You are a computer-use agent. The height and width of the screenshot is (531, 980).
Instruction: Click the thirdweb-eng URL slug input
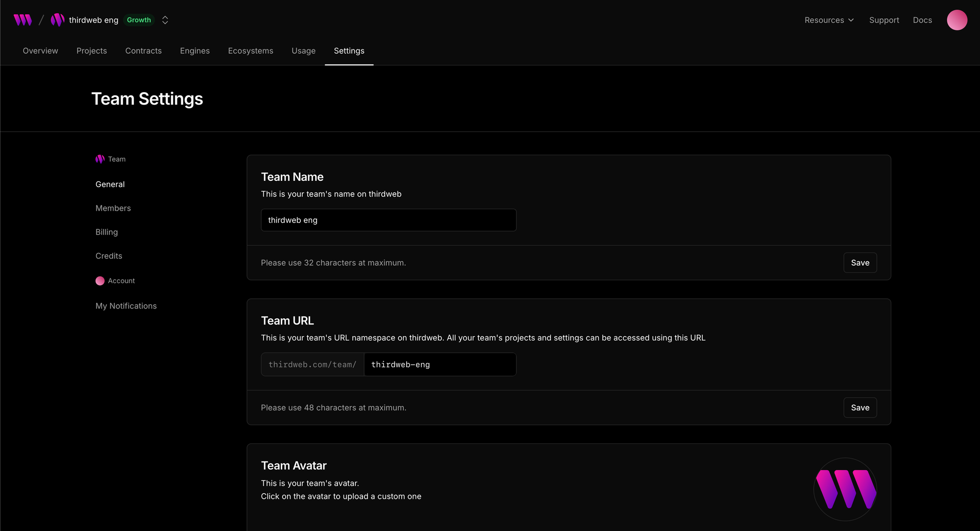pos(440,364)
